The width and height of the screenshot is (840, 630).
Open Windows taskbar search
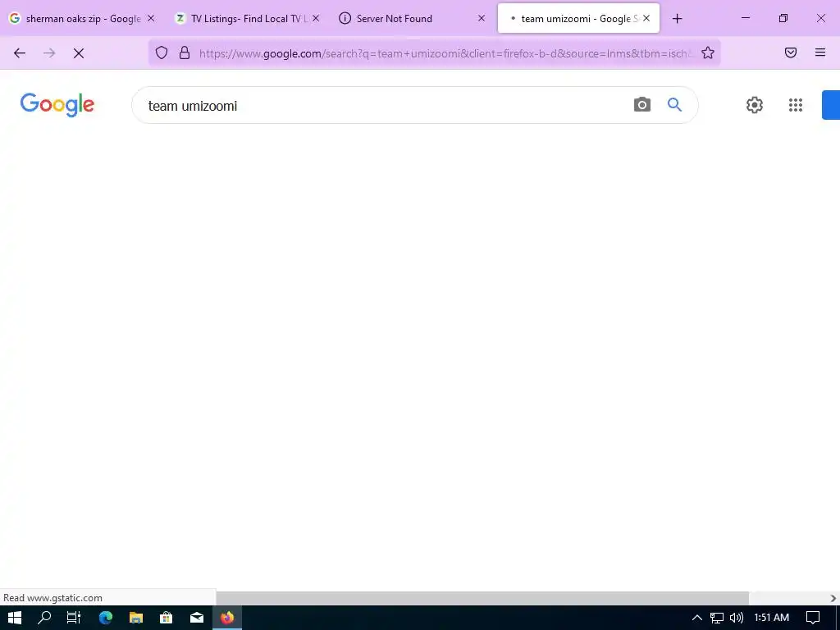point(44,618)
